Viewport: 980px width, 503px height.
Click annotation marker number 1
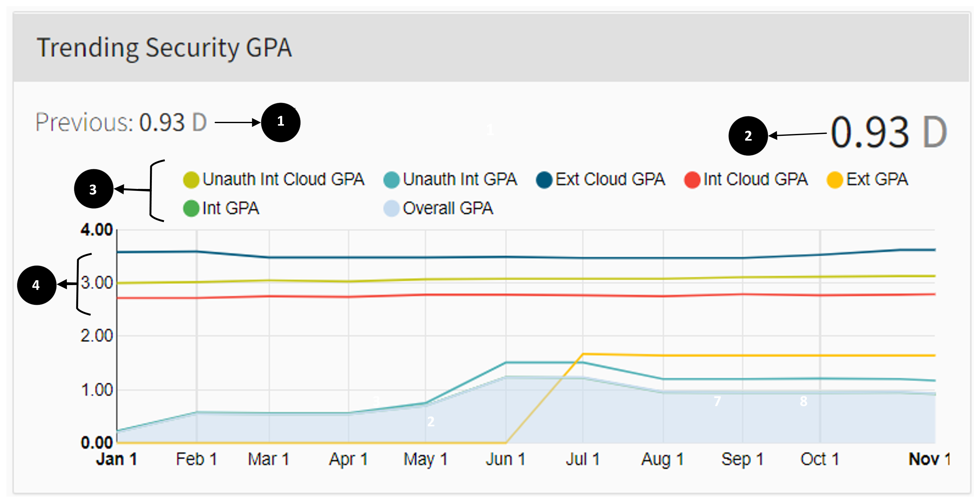(x=281, y=122)
